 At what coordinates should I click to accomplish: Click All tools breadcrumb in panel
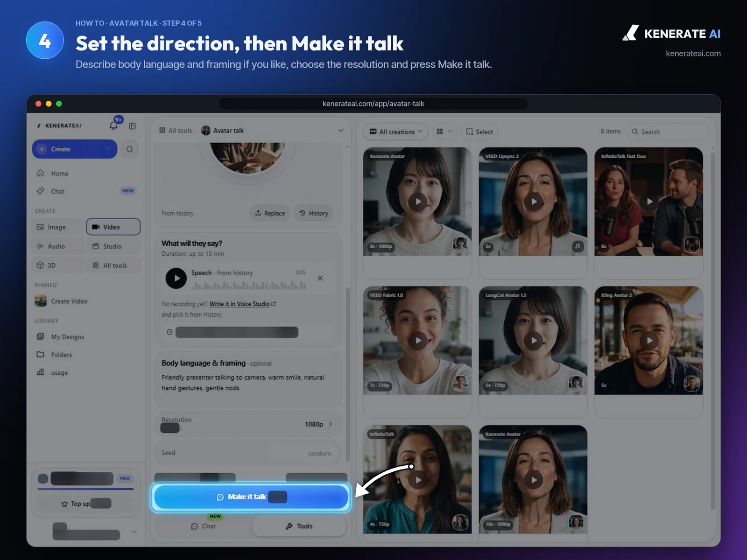click(176, 131)
